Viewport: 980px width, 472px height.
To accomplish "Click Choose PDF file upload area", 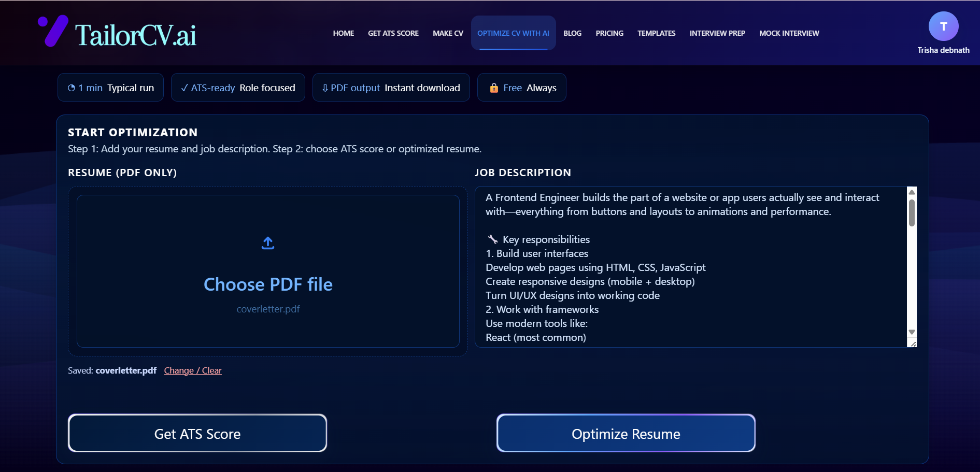I will coord(268,271).
